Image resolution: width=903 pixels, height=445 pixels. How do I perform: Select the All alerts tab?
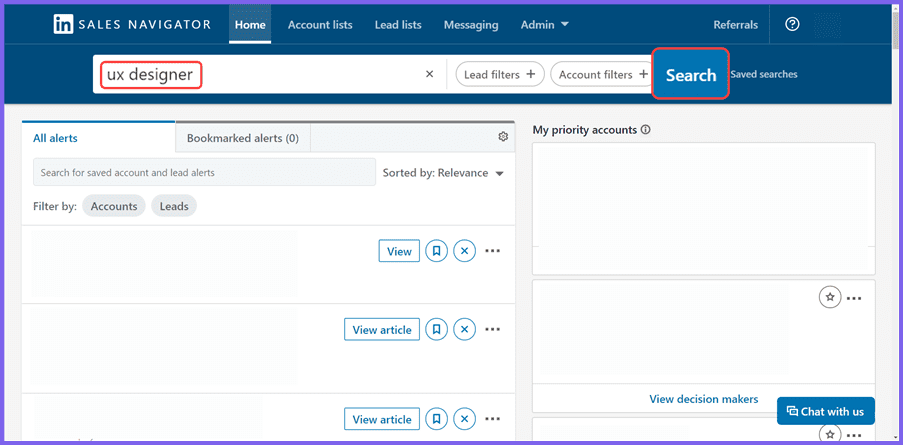pyautogui.click(x=98, y=138)
